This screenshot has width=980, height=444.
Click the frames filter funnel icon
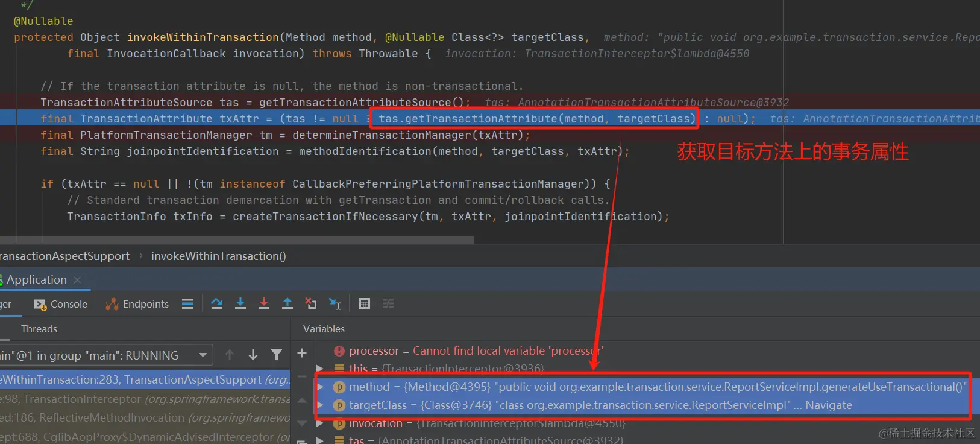click(x=277, y=355)
